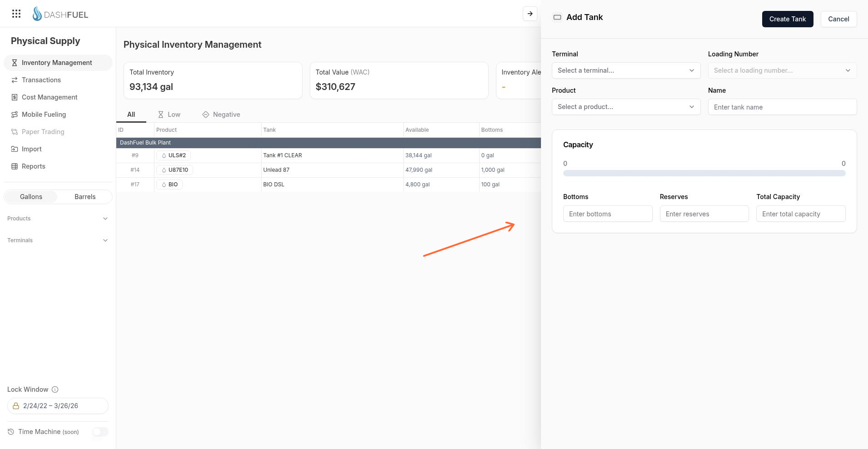Click the 47,990 gal available cell

coord(441,170)
